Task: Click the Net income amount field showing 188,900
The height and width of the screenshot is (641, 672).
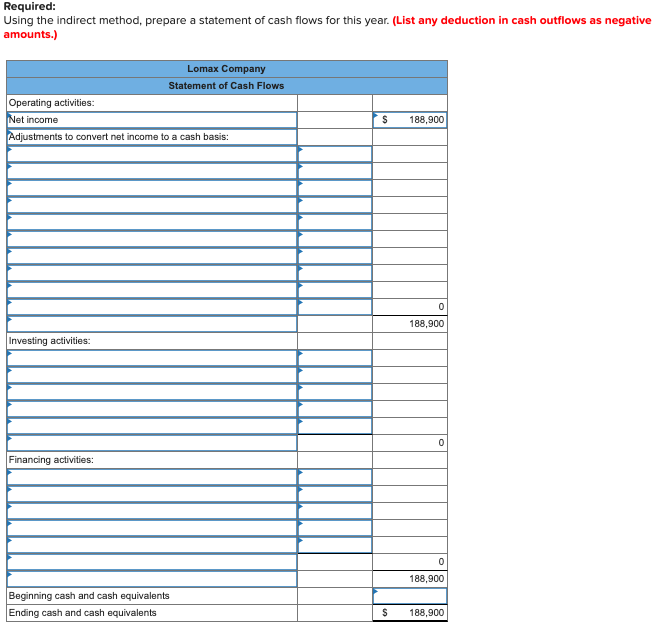Action: click(x=410, y=120)
